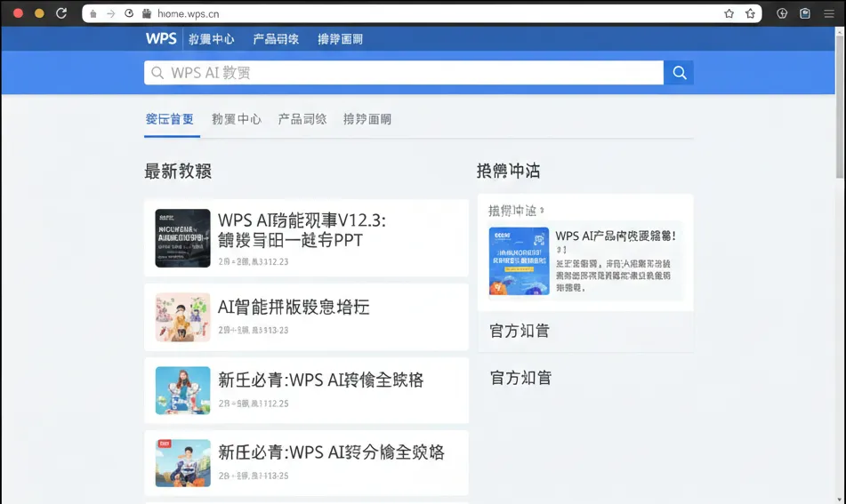Click the dark thumbnail of V12.3 article
The image size is (846, 504).
point(182,238)
